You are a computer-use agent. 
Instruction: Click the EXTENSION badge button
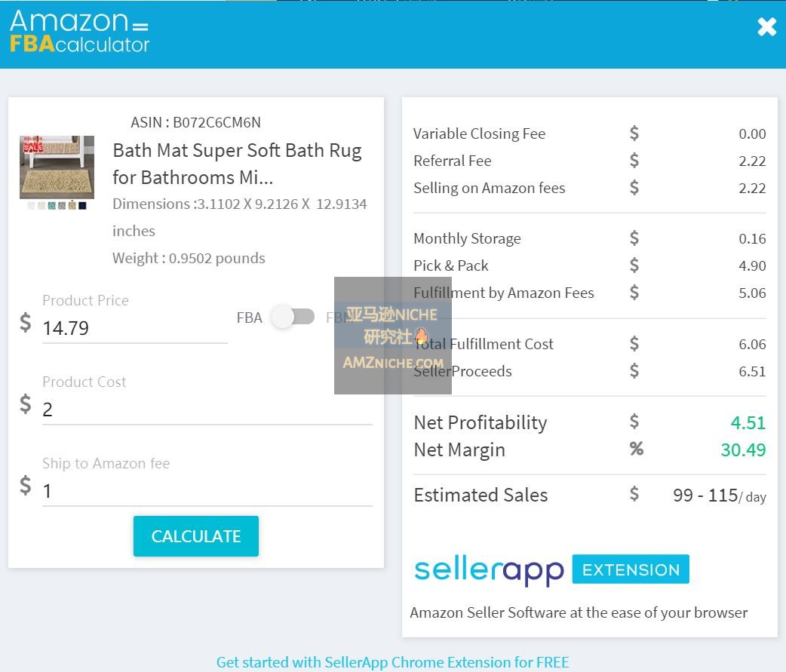click(631, 569)
